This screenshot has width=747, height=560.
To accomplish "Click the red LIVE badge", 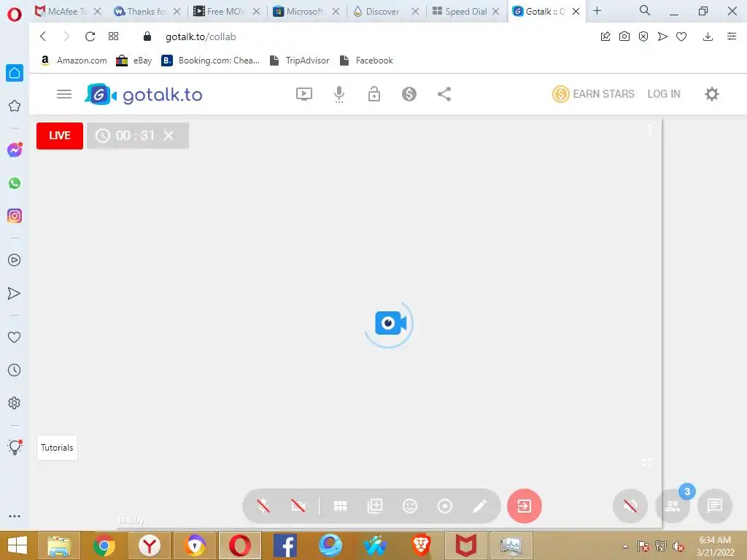I will (60, 136).
